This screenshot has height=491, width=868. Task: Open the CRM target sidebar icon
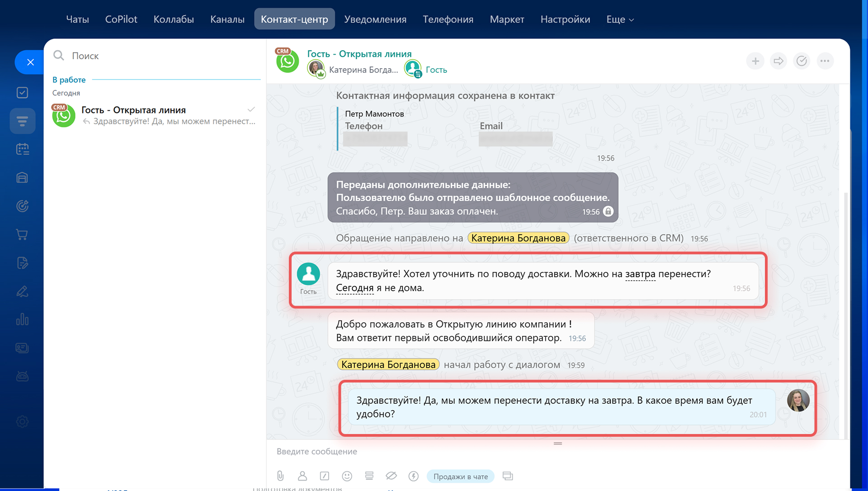(22, 206)
